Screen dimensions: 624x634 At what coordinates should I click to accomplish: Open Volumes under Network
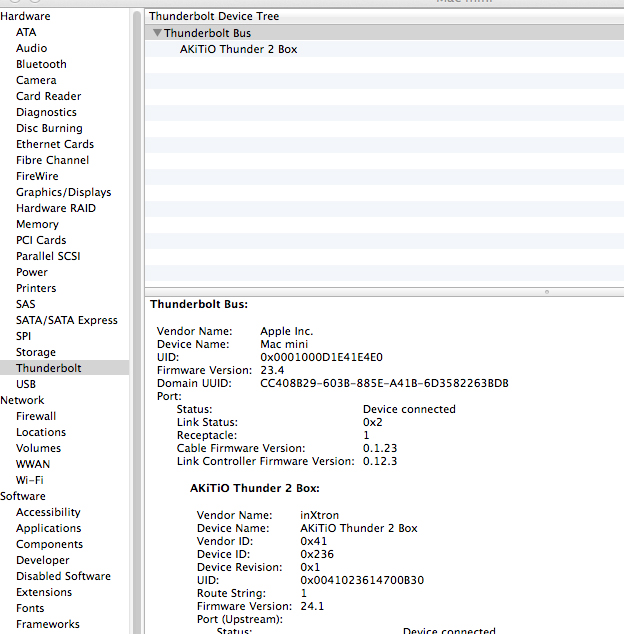tap(38, 448)
